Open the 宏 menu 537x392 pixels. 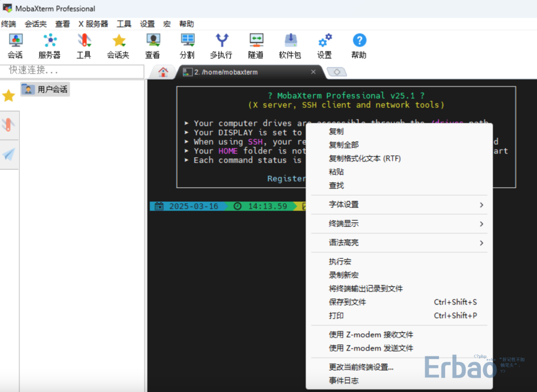167,24
